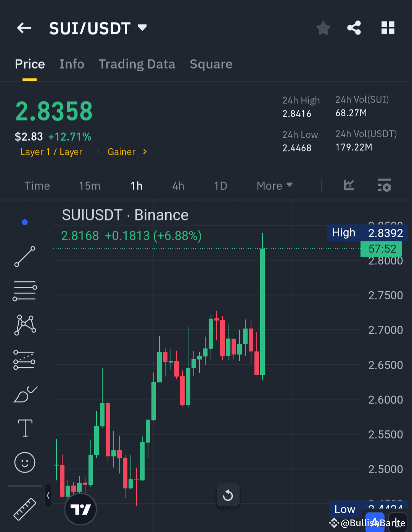Open the emoji sticker tool
Screen dimensions: 412x532
pos(25,463)
